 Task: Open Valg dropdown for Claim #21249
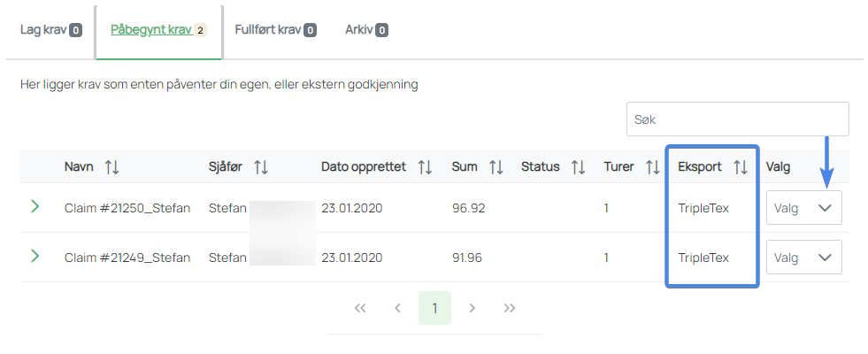[x=803, y=257]
